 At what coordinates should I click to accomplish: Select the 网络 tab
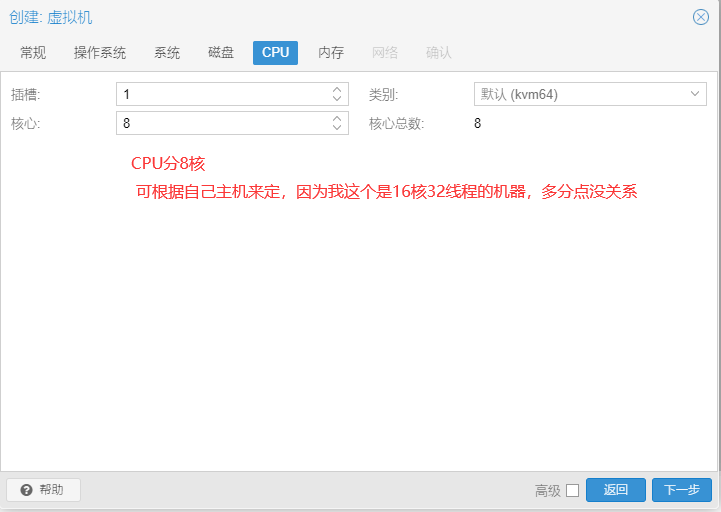(385, 53)
